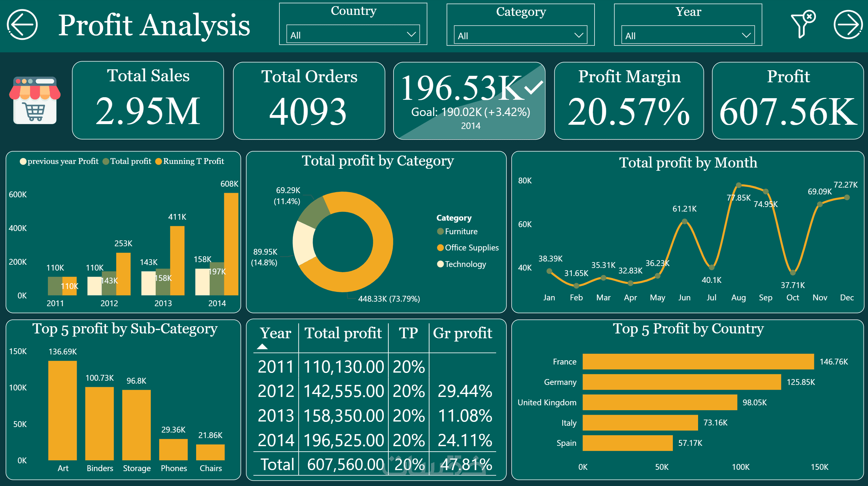Select Technology legend marker
This screenshot has height=486, width=868.
(x=440, y=264)
